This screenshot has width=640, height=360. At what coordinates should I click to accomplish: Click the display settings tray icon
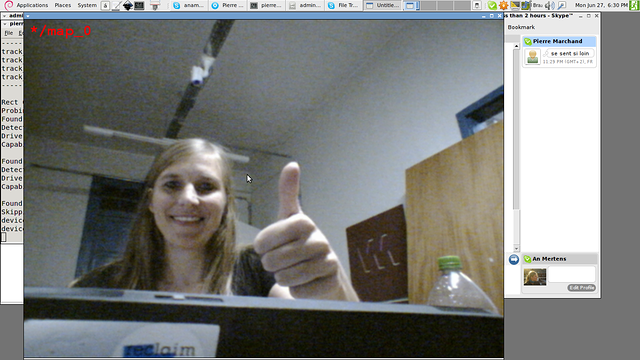pos(515,5)
